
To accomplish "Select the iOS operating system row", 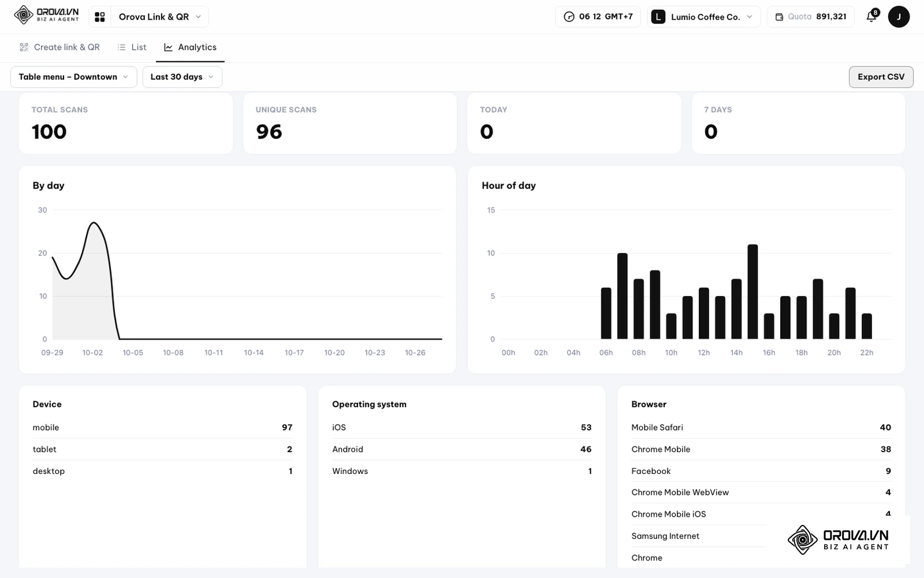I will pos(461,428).
